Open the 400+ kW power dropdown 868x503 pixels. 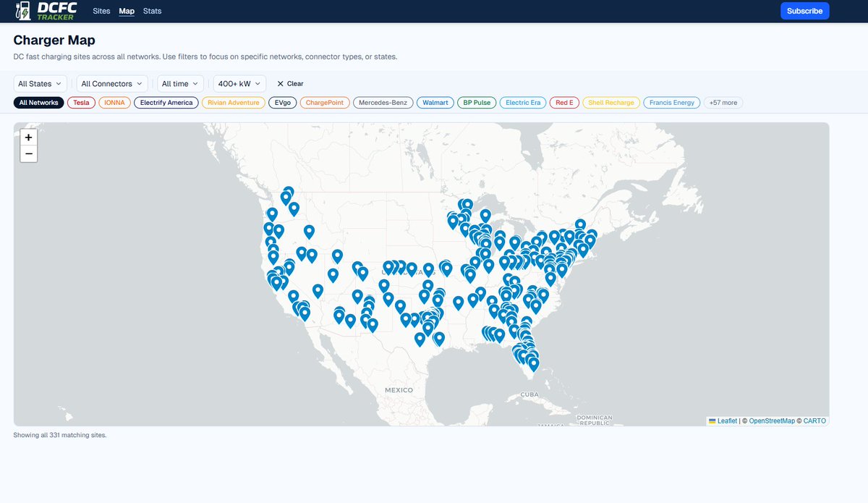239,84
